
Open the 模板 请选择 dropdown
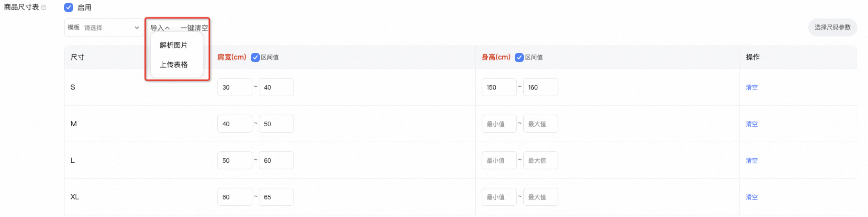[x=104, y=28]
